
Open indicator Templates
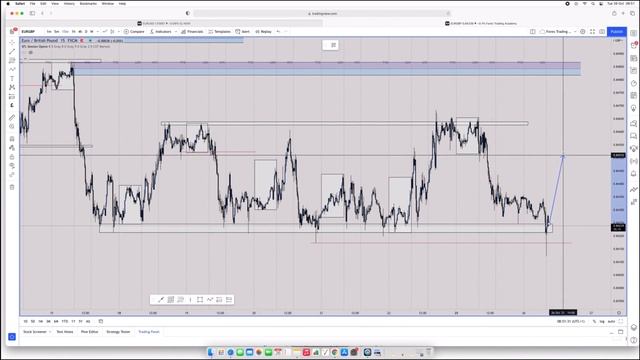point(220,31)
